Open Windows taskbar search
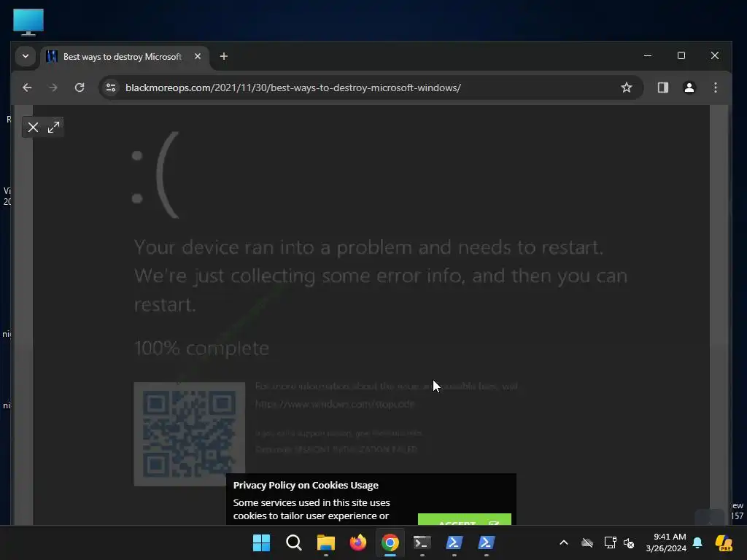 pyautogui.click(x=293, y=542)
